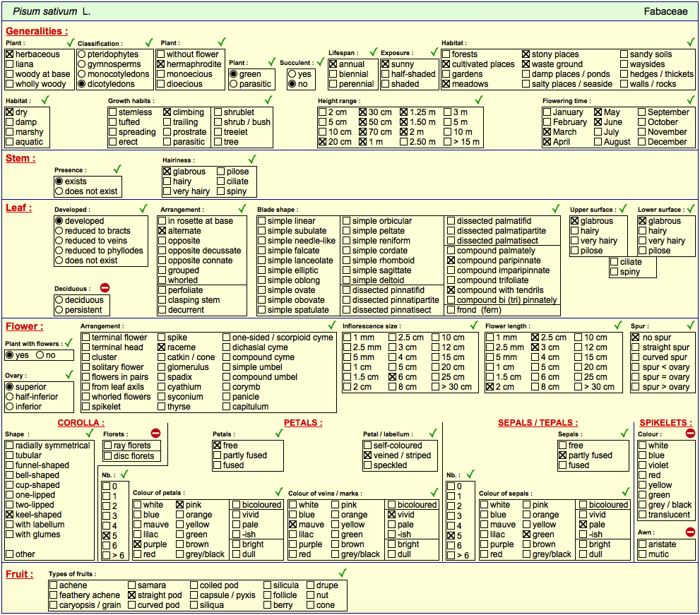The image size is (700, 615).
Task: Click the red no-entry icon beside Deciduous
Action: [x=105, y=288]
